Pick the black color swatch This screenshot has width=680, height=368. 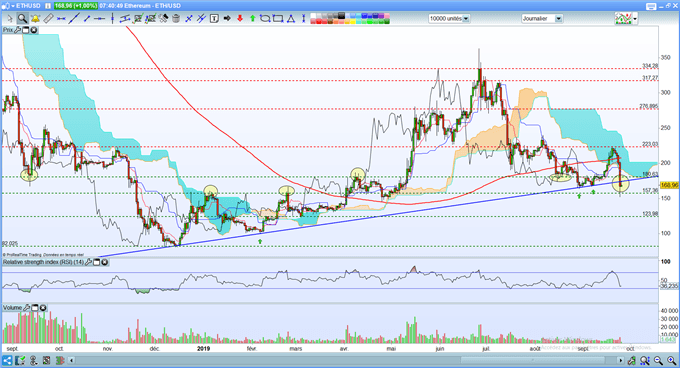pos(341,15)
